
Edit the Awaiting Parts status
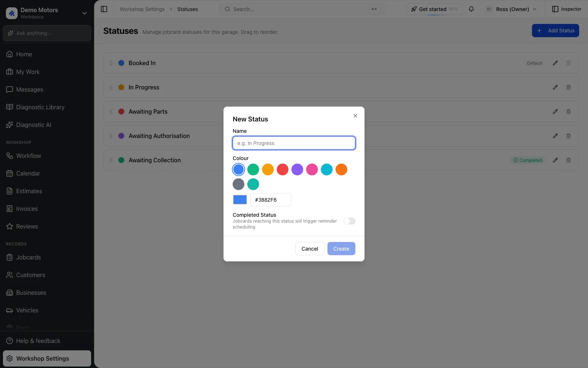pos(555,112)
